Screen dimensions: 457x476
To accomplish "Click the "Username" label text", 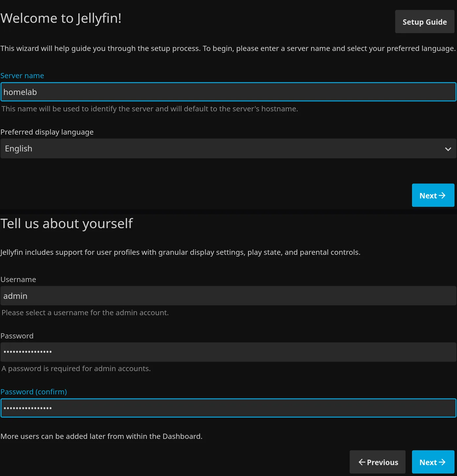I will (18, 279).
